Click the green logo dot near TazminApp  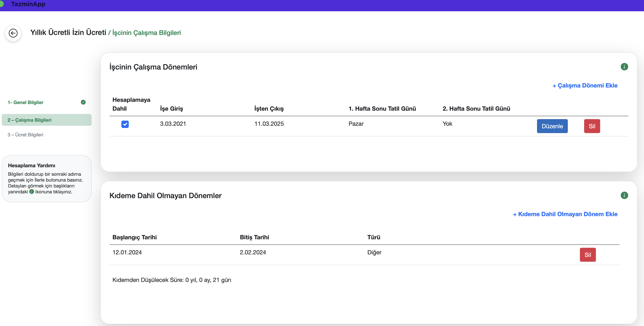(1, 4)
